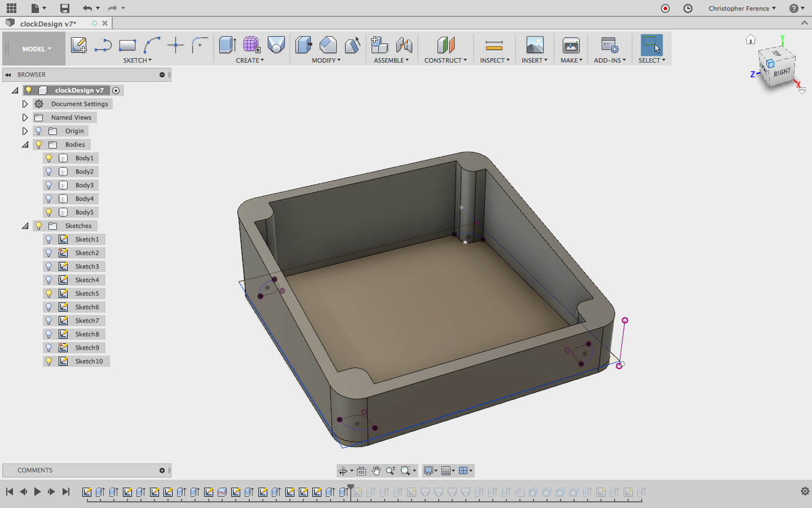Click the New Component icon in ASSEMBLE

pyautogui.click(x=379, y=45)
